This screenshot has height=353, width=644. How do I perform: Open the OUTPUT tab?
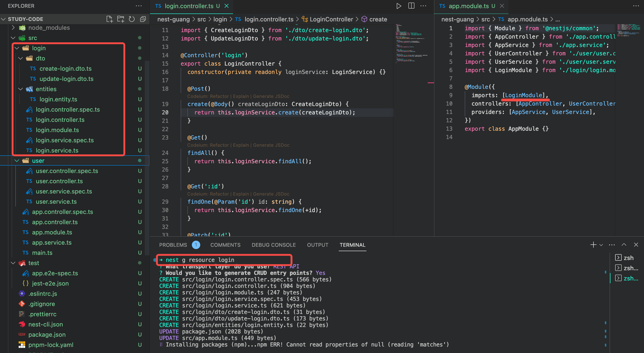coord(318,245)
